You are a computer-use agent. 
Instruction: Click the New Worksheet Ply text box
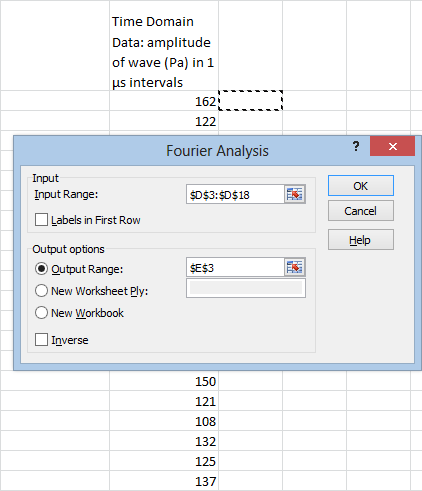246,288
